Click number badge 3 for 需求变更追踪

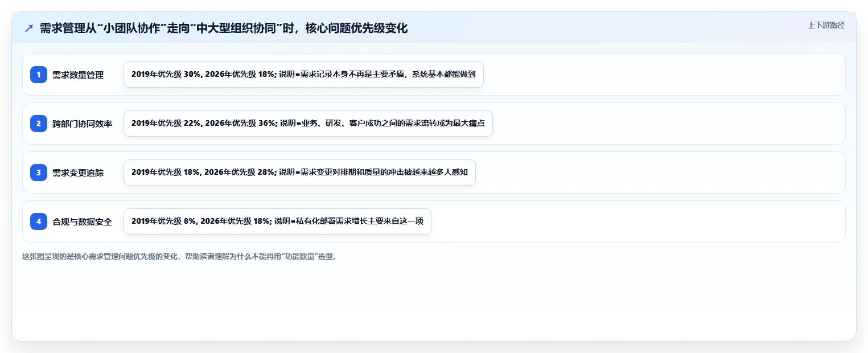[x=39, y=173]
